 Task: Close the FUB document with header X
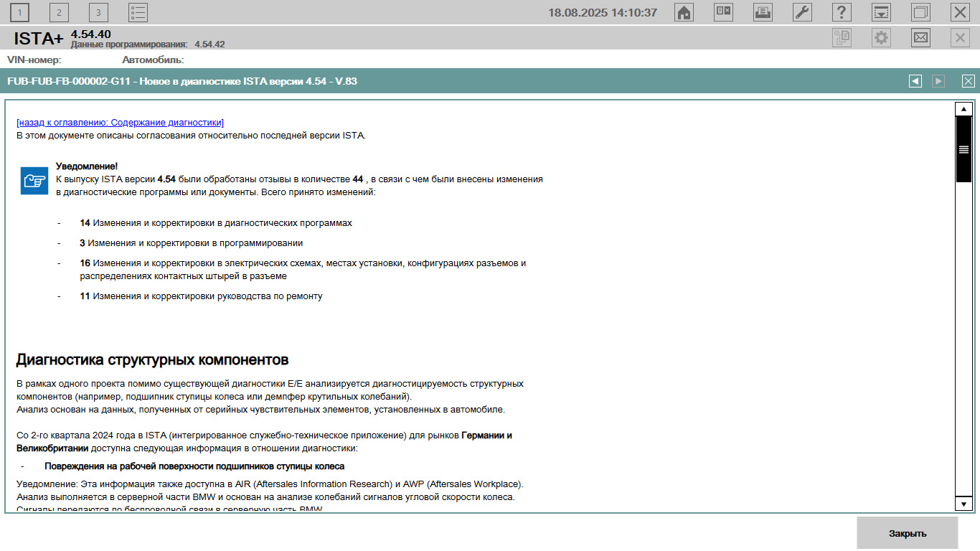tap(969, 81)
